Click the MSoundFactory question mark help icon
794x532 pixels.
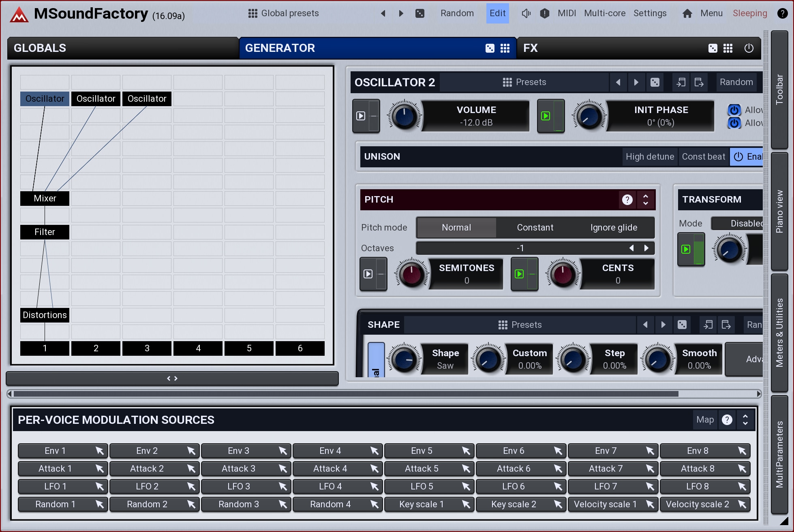tap(782, 13)
